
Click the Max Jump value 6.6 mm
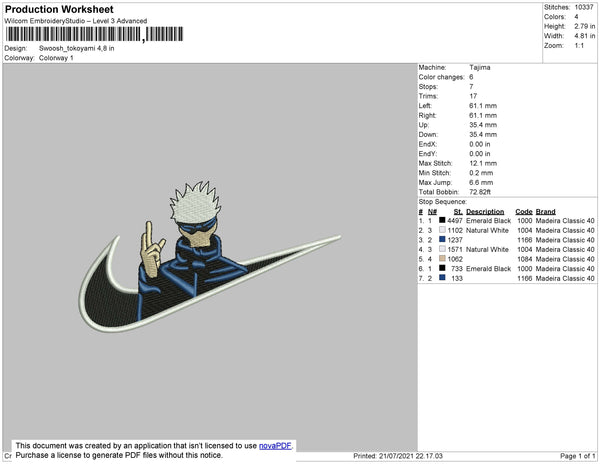click(481, 182)
